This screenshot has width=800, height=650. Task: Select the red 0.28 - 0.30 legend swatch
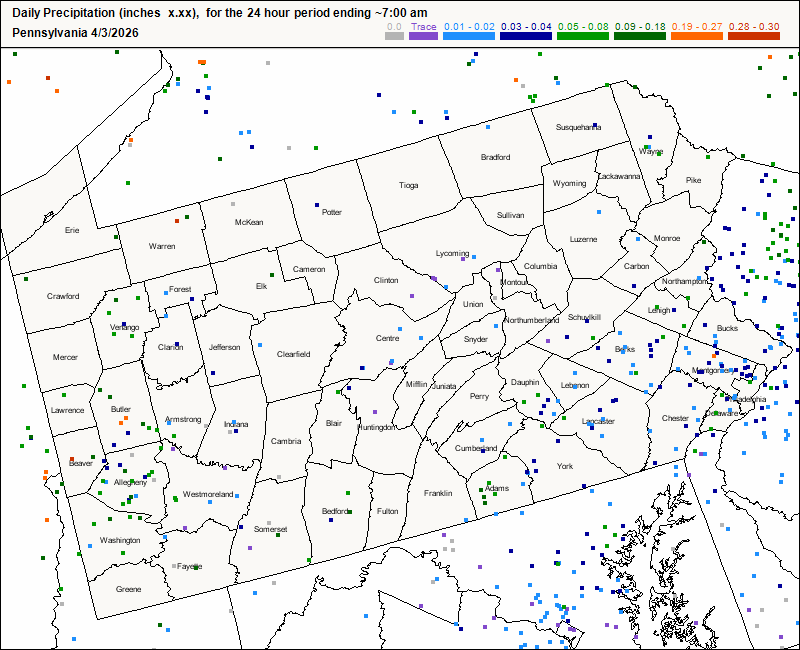(753, 36)
